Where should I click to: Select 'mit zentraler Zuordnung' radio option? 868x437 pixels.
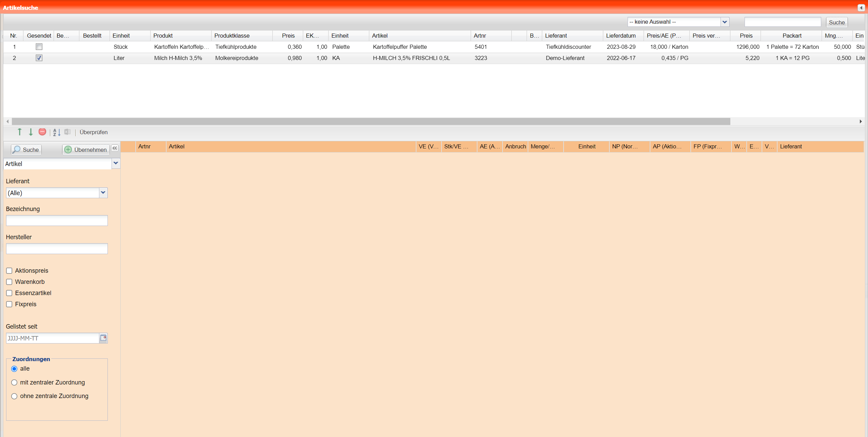pyautogui.click(x=14, y=382)
